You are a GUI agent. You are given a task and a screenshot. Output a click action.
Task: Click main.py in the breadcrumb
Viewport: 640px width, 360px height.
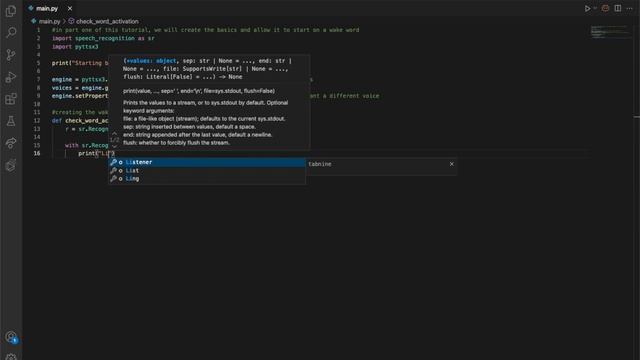49,21
